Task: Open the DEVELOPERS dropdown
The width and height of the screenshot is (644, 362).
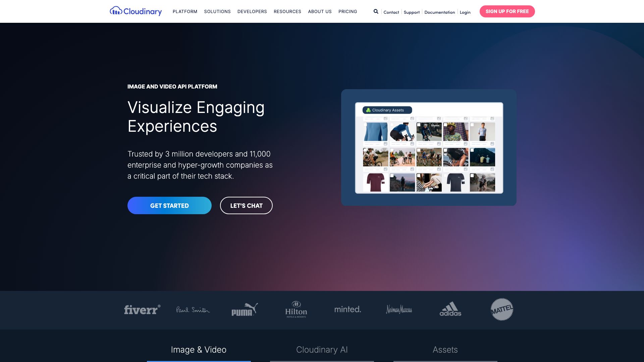Action: (x=252, y=11)
